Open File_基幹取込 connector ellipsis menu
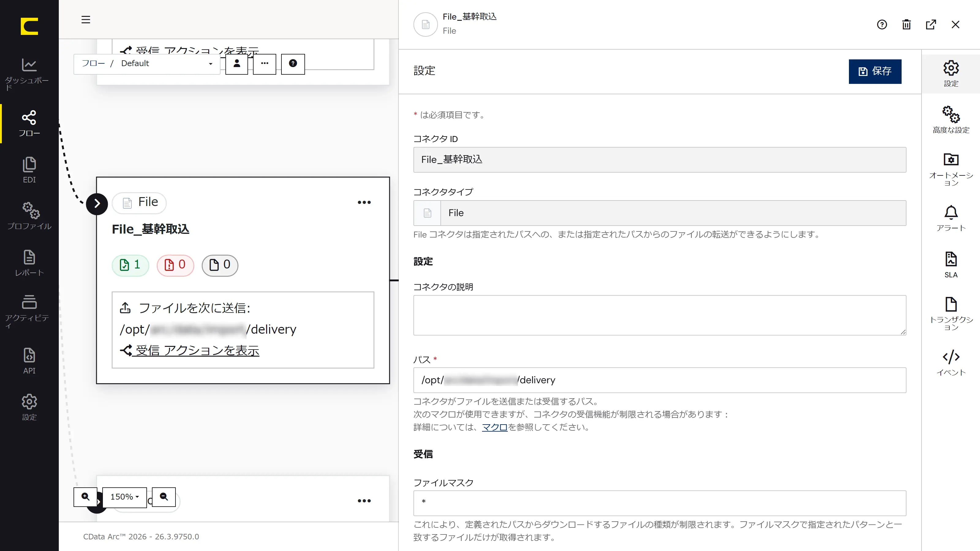 point(364,202)
